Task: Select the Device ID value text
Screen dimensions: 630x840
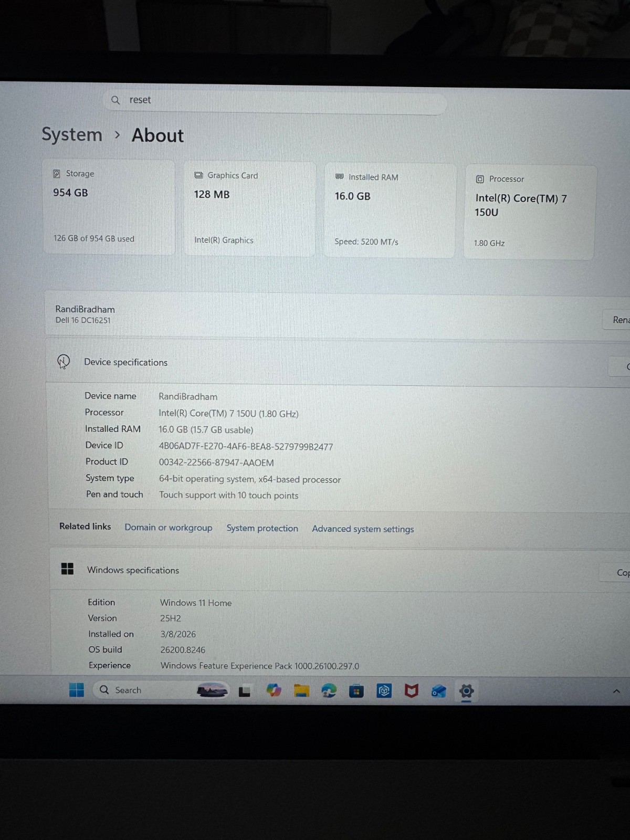Action: (x=246, y=447)
